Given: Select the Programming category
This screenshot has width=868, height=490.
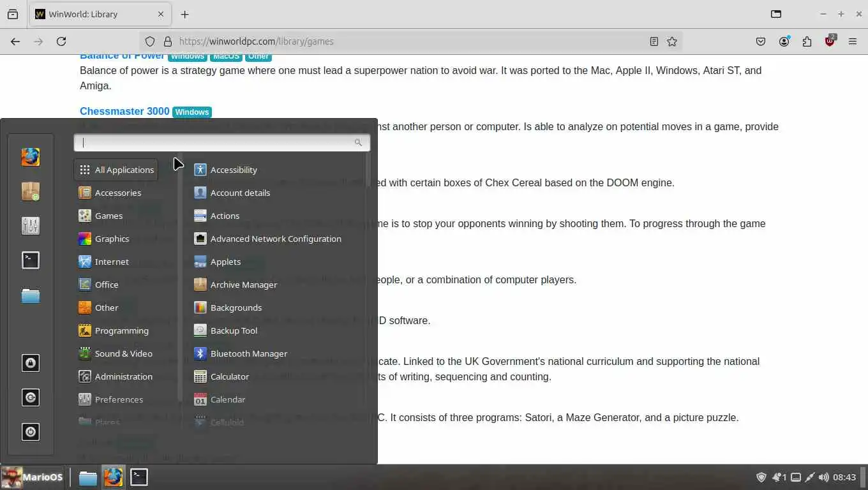Looking at the screenshot, I should coord(116,330).
